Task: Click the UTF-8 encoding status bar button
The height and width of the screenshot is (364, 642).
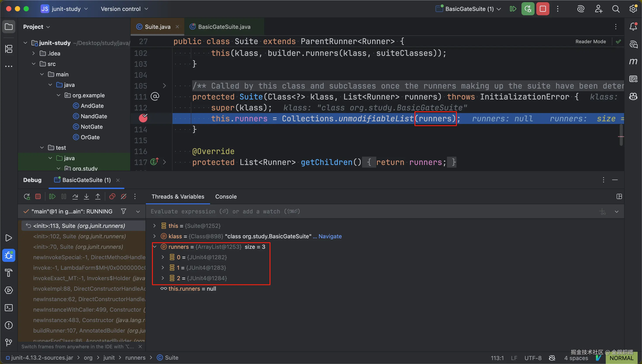Action: 533,358
